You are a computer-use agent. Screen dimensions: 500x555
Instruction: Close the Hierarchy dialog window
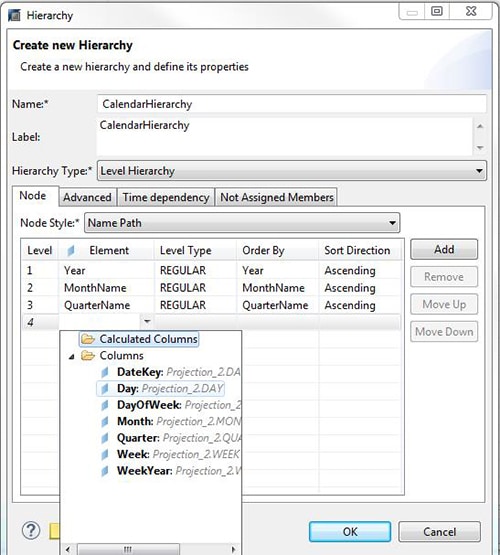click(x=471, y=11)
